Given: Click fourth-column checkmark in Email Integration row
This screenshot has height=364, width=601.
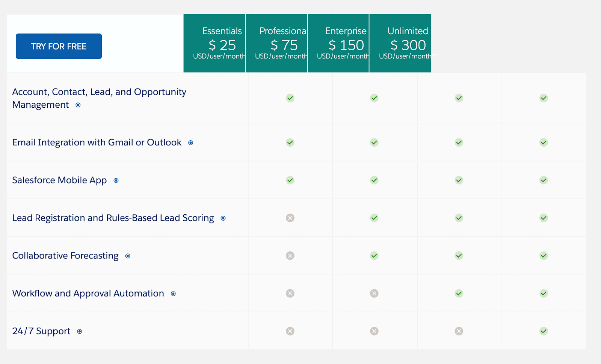Looking at the screenshot, I should (544, 142).
